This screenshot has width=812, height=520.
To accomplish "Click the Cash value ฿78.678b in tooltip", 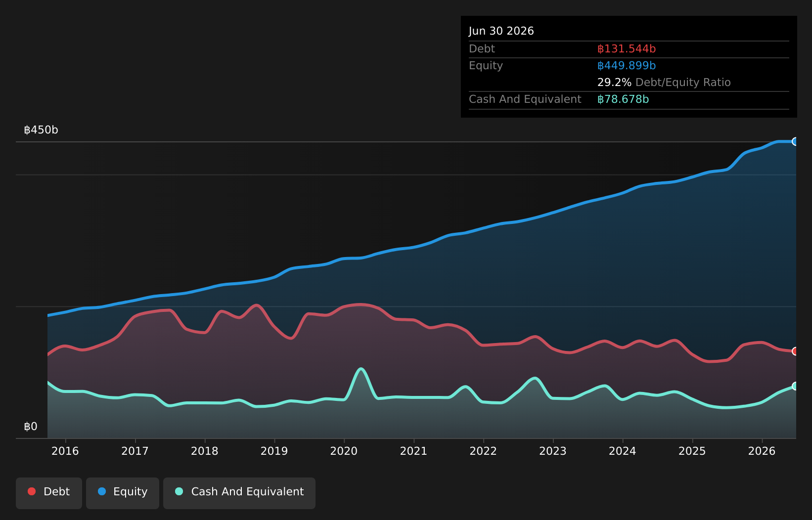I will (623, 99).
